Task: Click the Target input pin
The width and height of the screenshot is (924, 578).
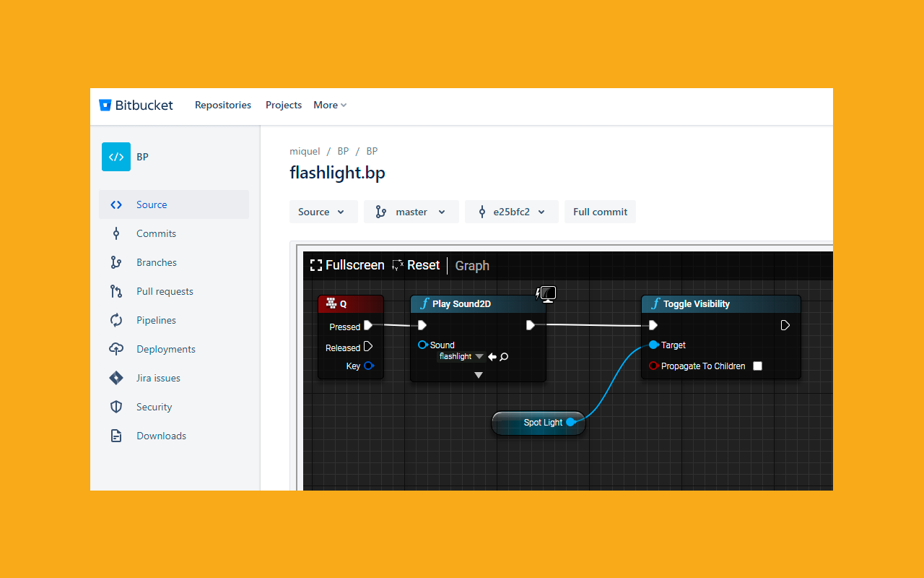Action: coord(653,345)
